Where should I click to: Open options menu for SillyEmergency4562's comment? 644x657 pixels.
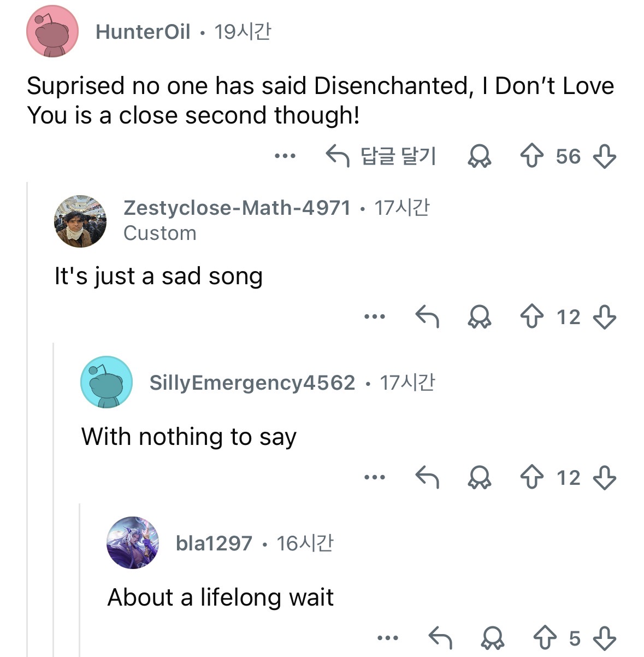375,478
